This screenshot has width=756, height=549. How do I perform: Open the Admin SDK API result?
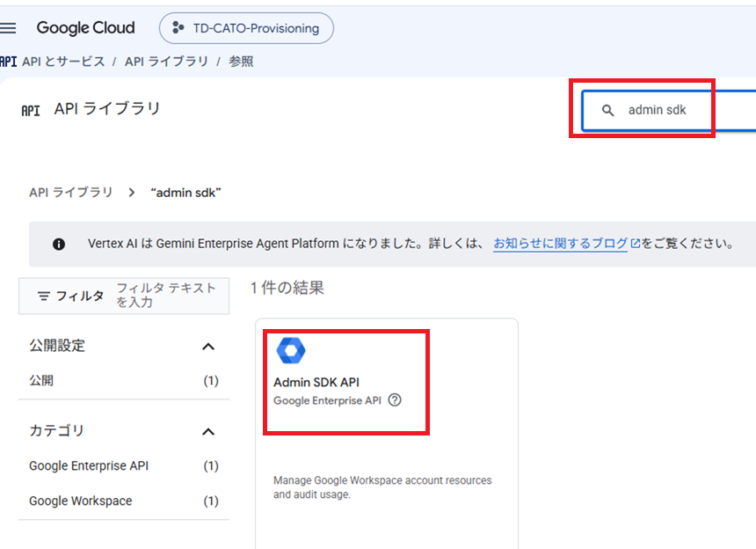point(316,382)
